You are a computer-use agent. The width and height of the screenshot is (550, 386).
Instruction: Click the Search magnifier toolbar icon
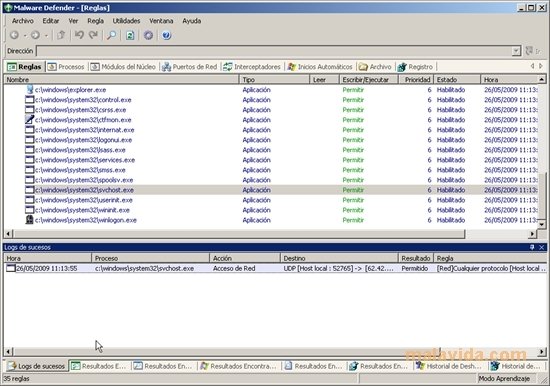(x=111, y=35)
